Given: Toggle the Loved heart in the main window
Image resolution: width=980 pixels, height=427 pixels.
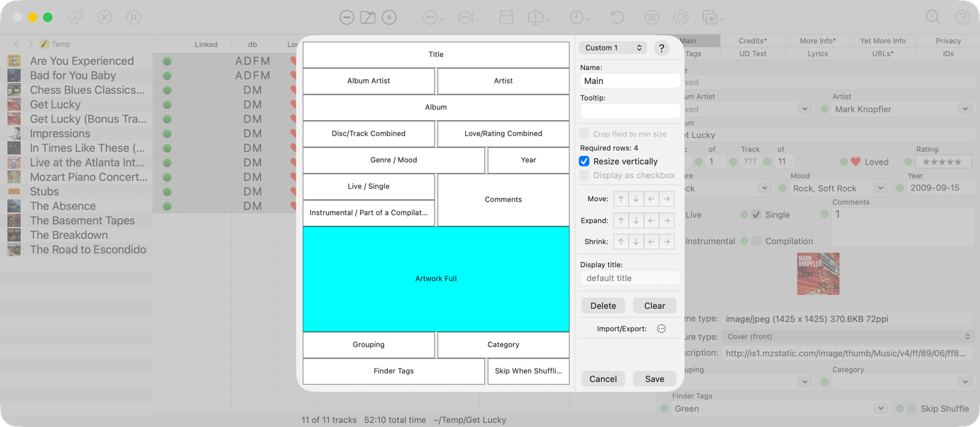Looking at the screenshot, I should [x=855, y=162].
